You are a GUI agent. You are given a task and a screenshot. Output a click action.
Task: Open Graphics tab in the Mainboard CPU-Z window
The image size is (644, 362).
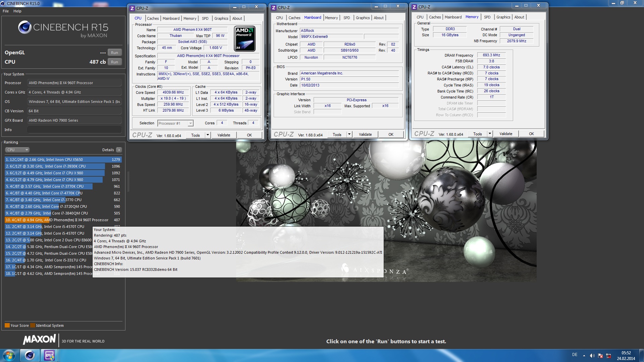point(363,18)
